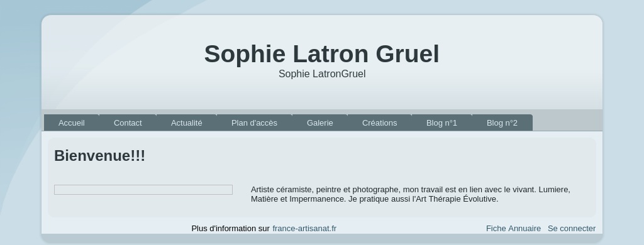Click the Bienvenue!!! heading
The height and width of the screenshot is (245, 644).
[100, 156]
